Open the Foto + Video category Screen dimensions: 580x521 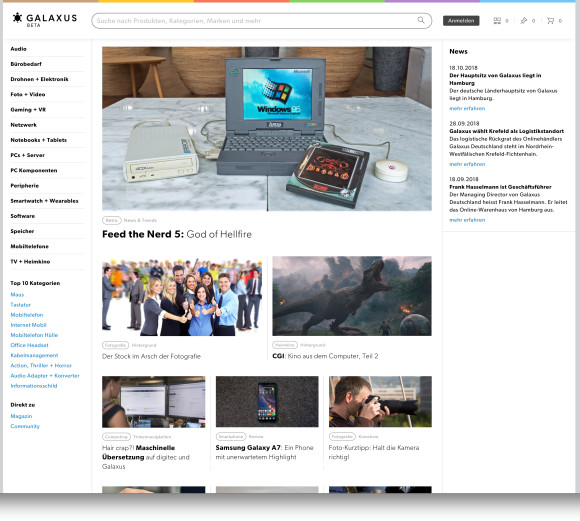28,94
